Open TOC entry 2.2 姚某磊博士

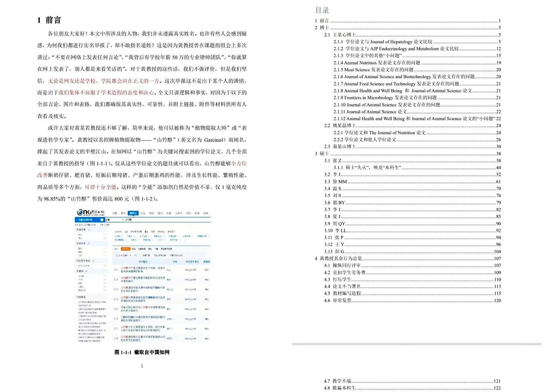(x=412, y=126)
